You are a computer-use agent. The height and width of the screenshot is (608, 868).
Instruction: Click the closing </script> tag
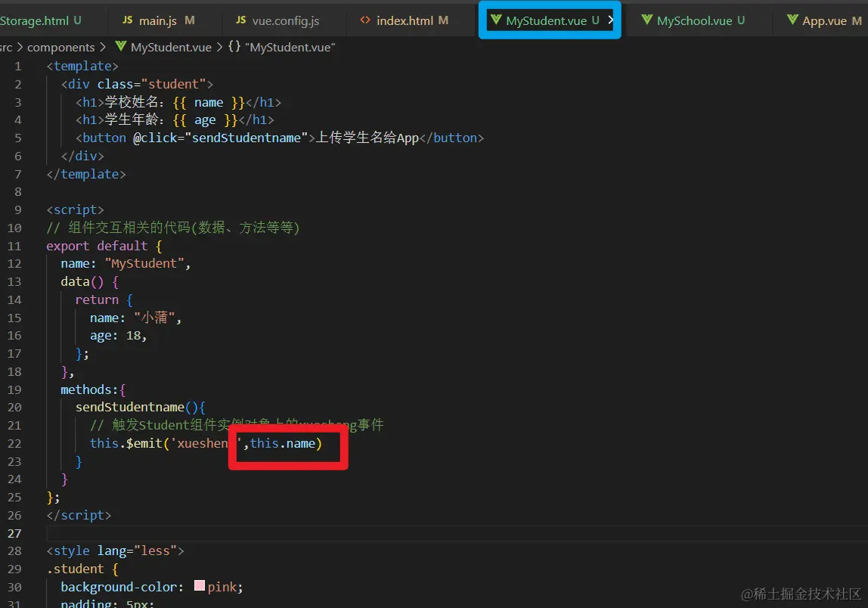tap(79, 515)
